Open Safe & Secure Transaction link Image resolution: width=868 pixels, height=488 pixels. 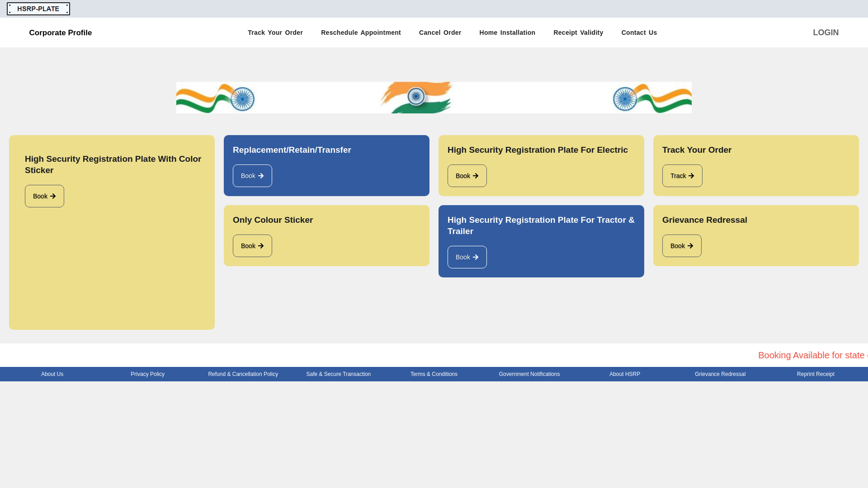point(339,374)
